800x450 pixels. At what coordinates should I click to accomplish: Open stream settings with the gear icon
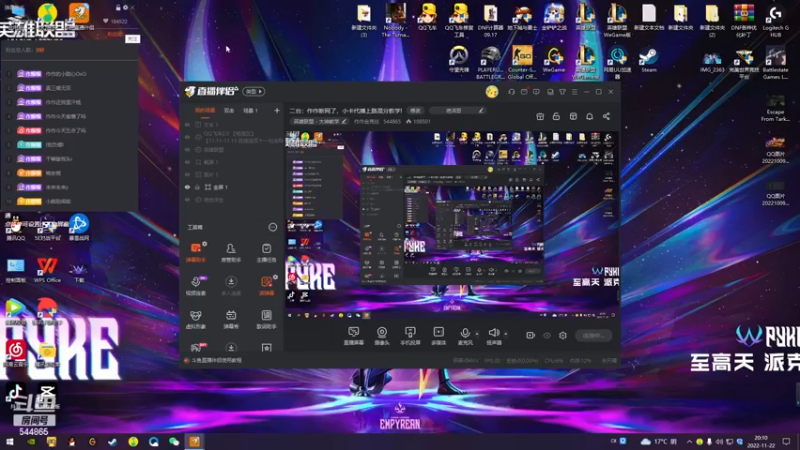coord(563,335)
